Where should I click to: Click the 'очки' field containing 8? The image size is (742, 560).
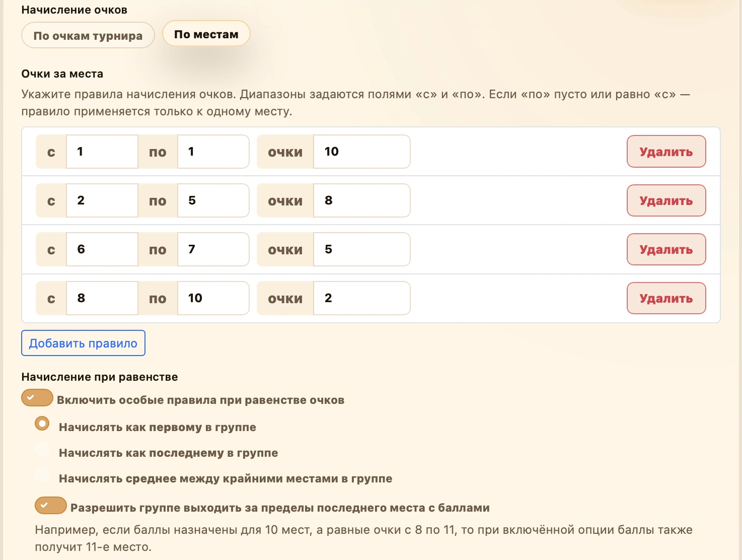[362, 200]
